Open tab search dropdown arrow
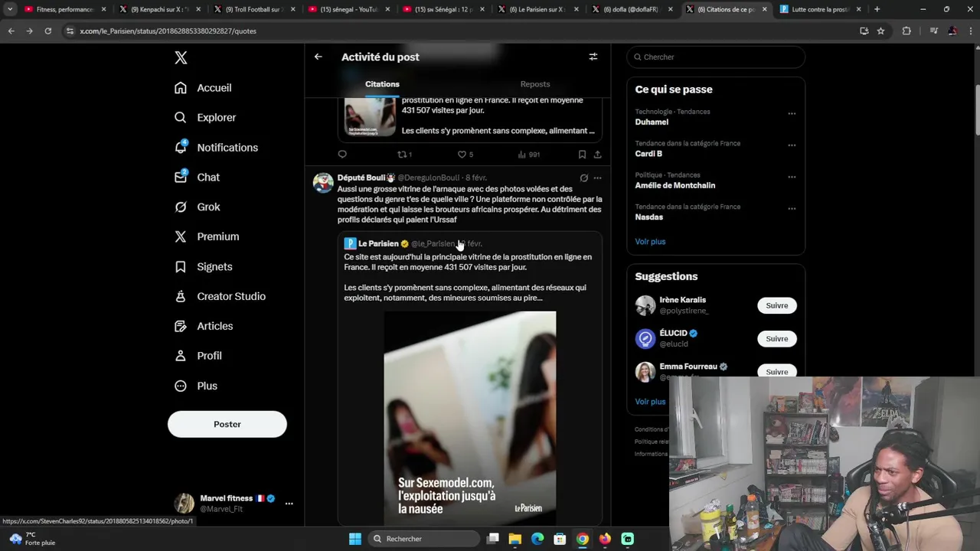The height and width of the screenshot is (551, 980). (10, 9)
